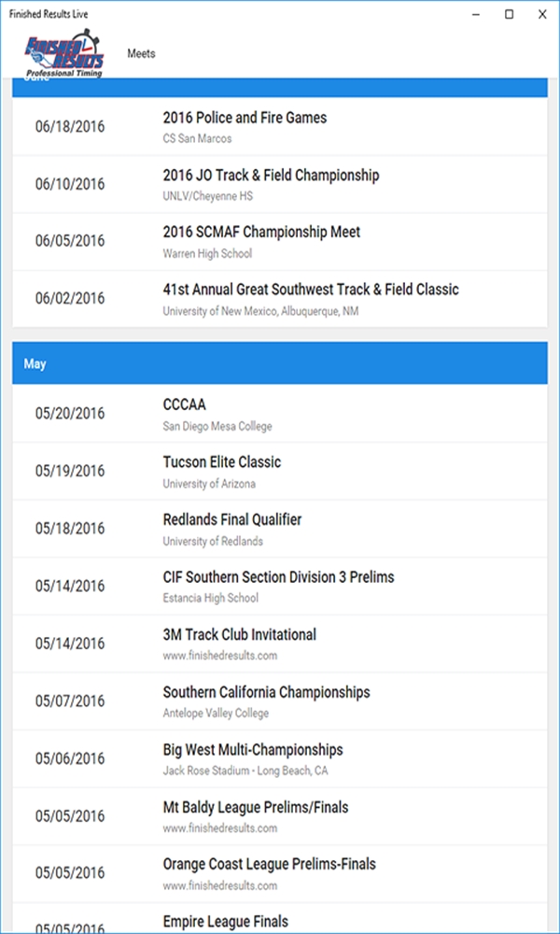Viewport: 560px width, 934px height.
Task: Click the May section header
Action: click(x=279, y=363)
